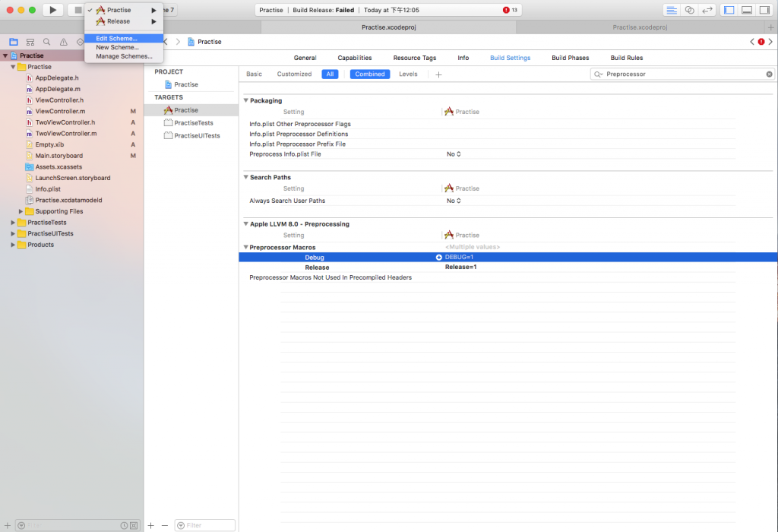Open the Symbol navigator hierarchy icon
Viewport: 778px width, 532px height.
tap(30, 43)
